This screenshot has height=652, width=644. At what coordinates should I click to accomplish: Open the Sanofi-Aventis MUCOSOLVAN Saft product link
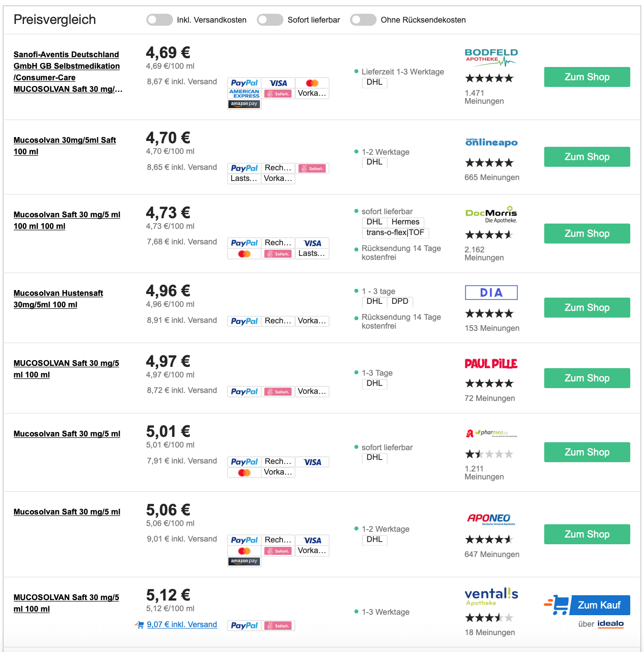click(x=68, y=72)
